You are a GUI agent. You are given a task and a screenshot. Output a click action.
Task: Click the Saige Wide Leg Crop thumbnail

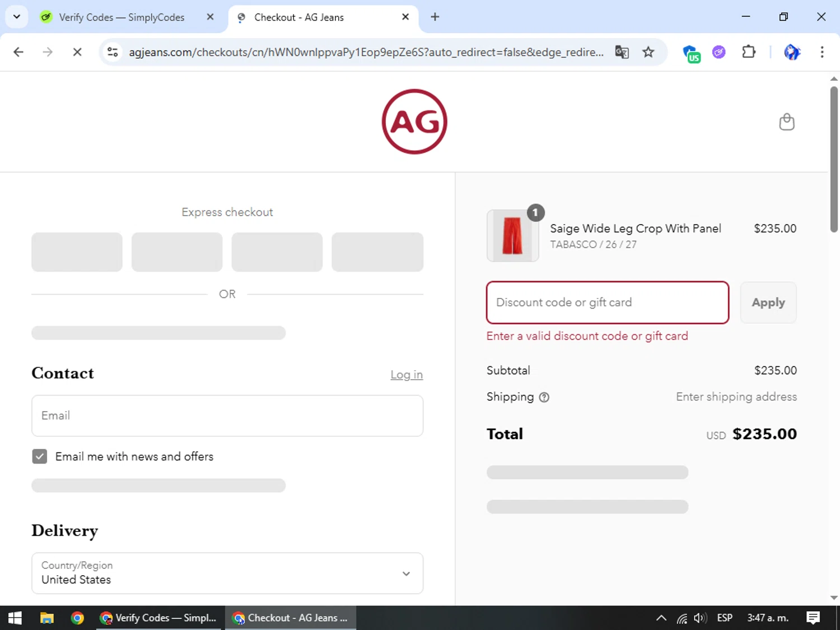tap(513, 236)
